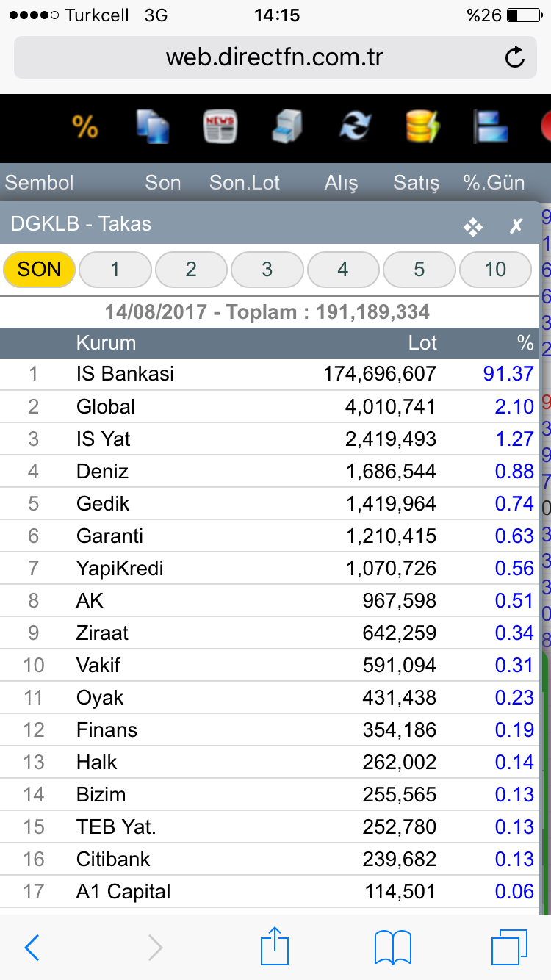551x980 pixels.
Task: Close the DGKLB - Takas panel
Action: click(x=516, y=226)
